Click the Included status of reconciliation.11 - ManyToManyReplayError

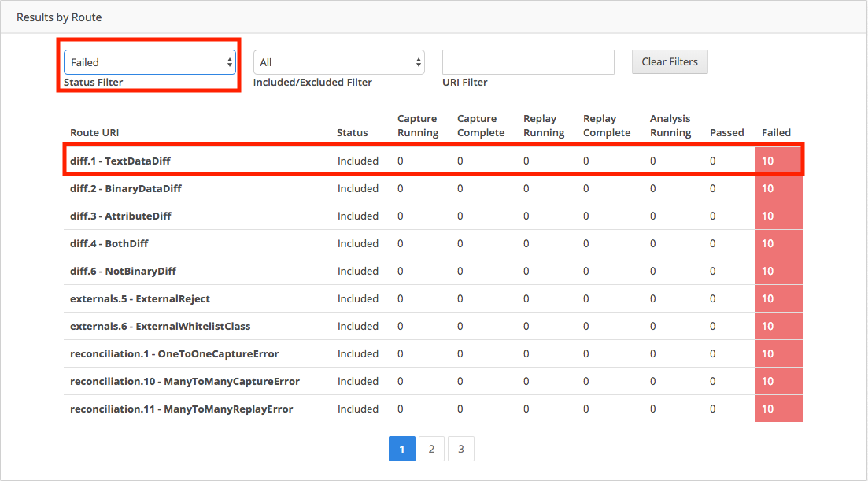(x=358, y=409)
